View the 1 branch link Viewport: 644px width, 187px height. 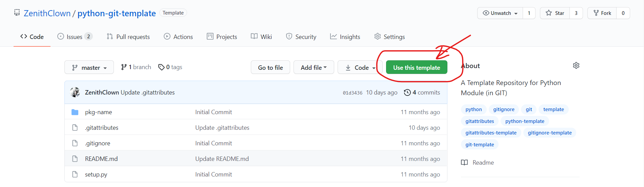(x=136, y=67)
